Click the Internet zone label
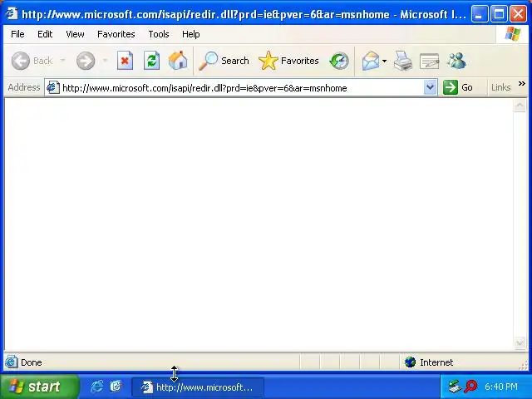Viewport: 532px width, 399px height. pyautogui.click(x=436, y=362)
